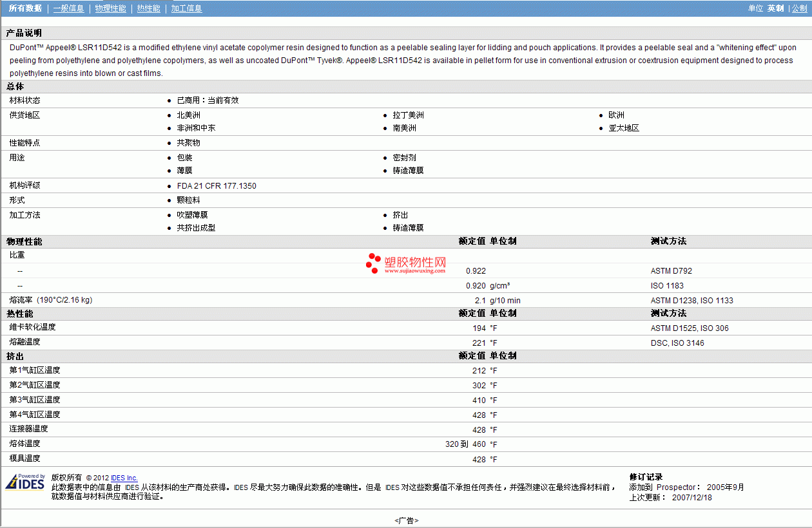This screenshot has height=528, width=812.
Task: Select the 北美洲 region entry
Action: tap(188, 115)
